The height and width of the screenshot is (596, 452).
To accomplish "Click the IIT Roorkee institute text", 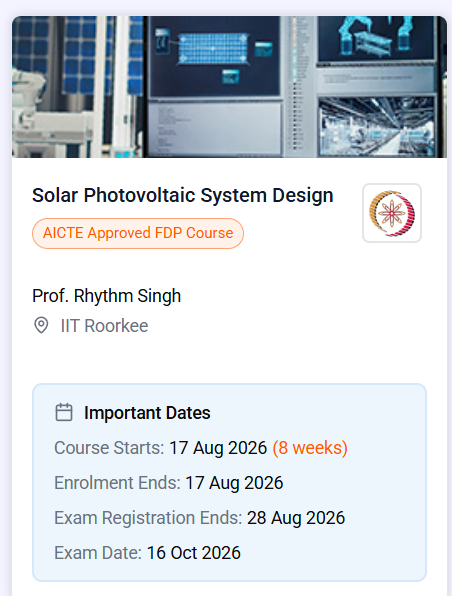I will tap(104, 326).
